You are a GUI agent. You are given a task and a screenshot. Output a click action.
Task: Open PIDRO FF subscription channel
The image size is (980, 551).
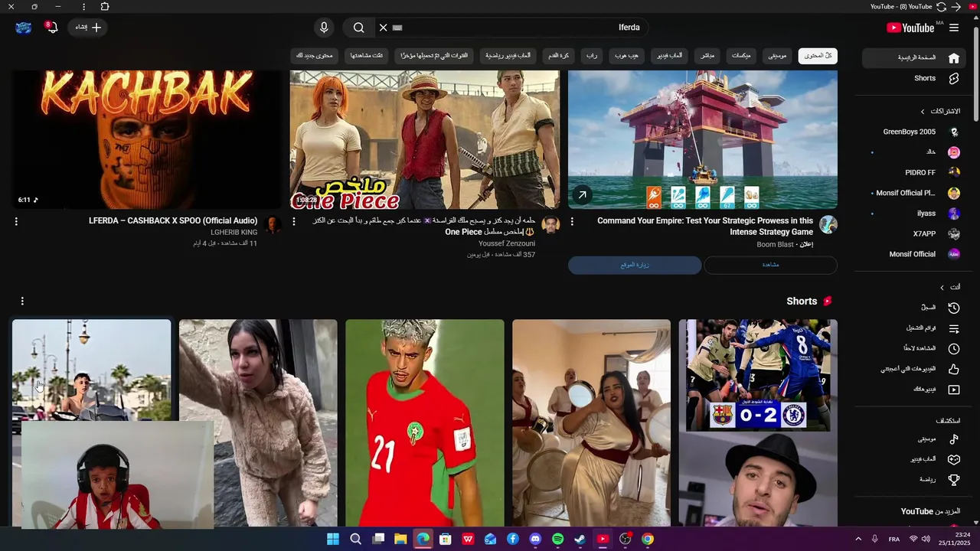click(916, 173)
